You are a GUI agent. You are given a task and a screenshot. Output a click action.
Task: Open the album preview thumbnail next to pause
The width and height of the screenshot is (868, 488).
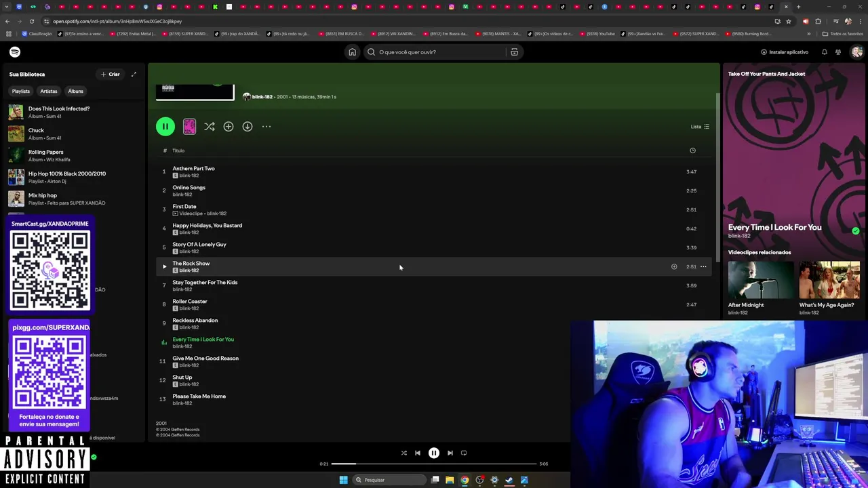point(189,127)
